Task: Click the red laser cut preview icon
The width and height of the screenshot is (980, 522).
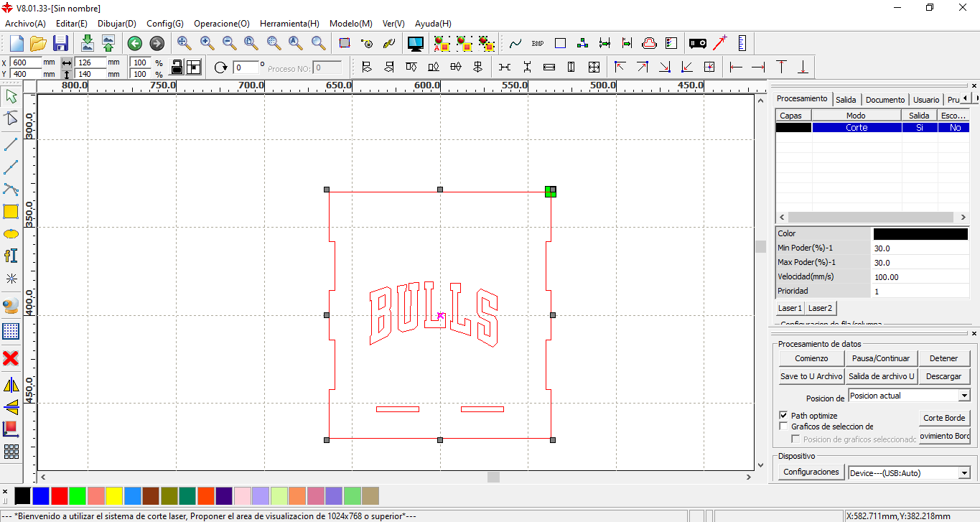Action: click(650, 43)
